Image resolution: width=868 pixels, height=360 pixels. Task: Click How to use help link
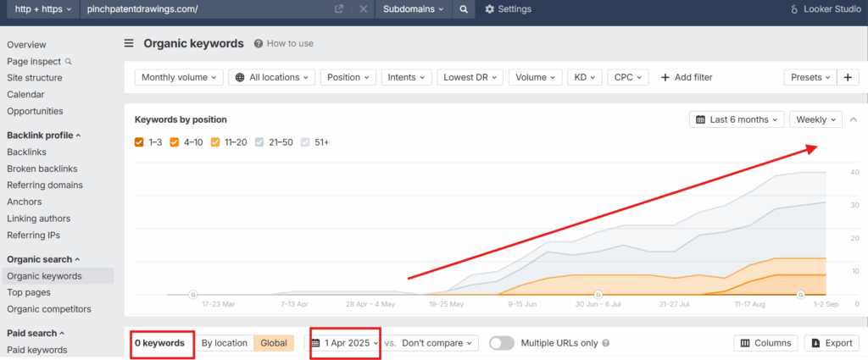[283, 43]
